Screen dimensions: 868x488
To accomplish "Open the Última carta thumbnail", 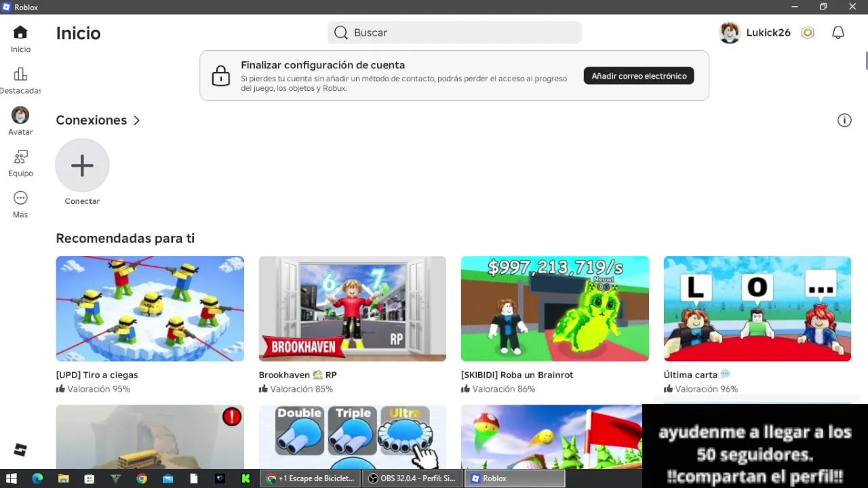I will click(x=757, y=308).
